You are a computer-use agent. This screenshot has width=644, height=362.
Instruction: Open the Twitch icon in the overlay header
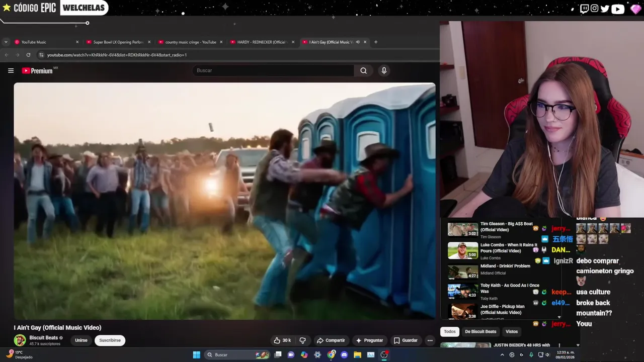tap(584, 8)
